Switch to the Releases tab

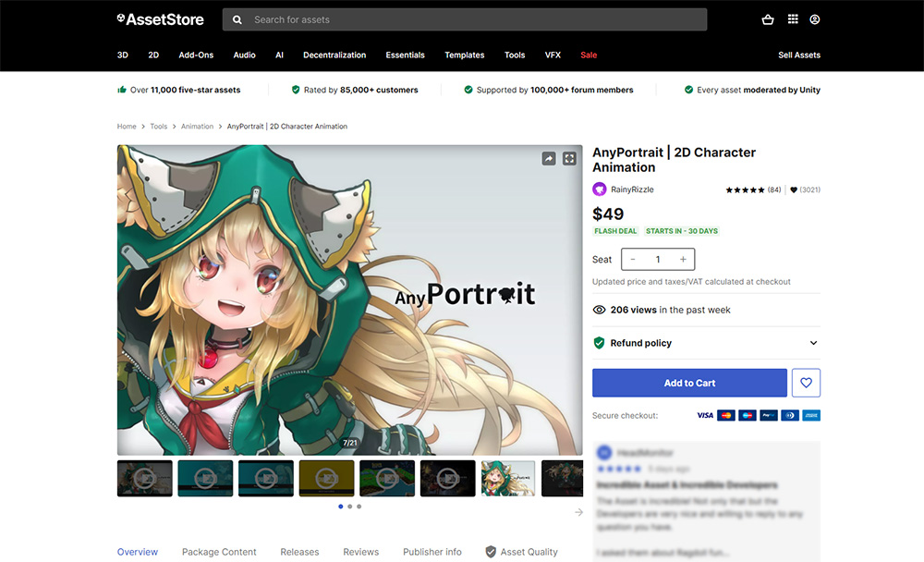[299, 552]
